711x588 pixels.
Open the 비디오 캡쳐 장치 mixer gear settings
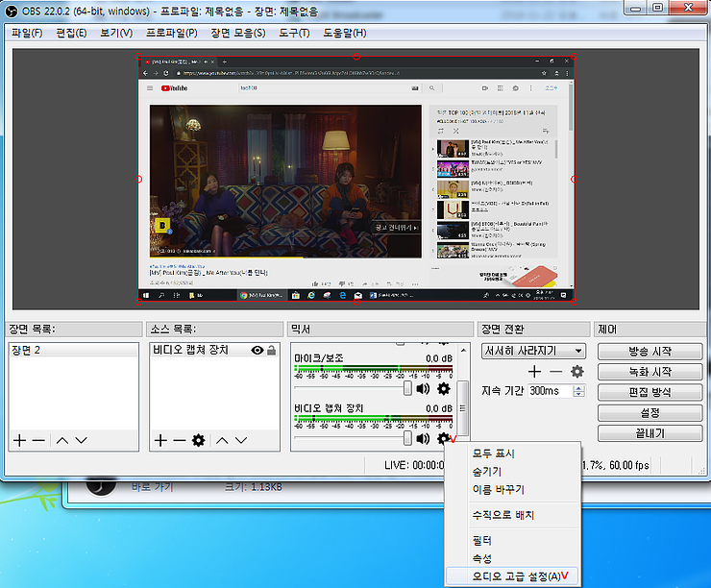tap(443, 438)
